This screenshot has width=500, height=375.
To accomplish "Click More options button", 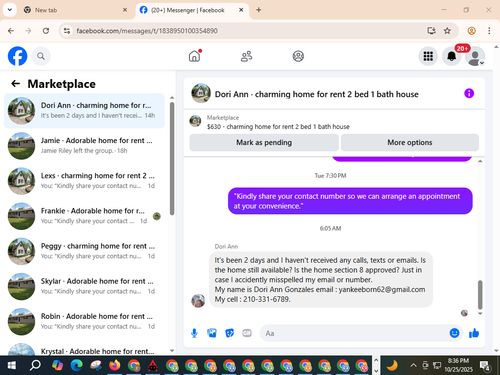I will pyautogui.click(x=410, y=143).
